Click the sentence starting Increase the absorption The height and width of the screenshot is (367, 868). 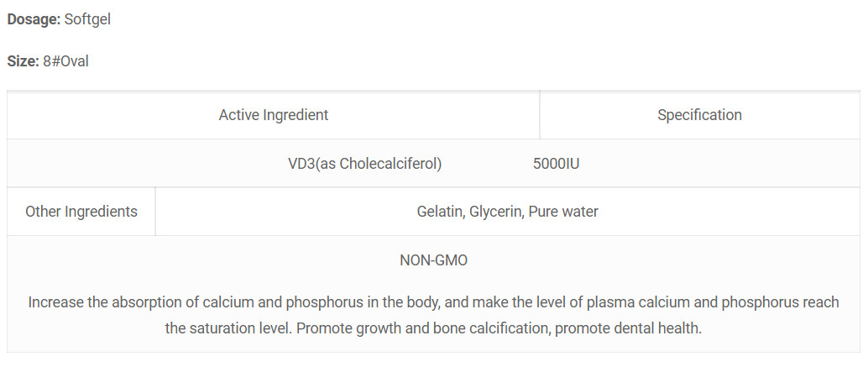point(433,315)
